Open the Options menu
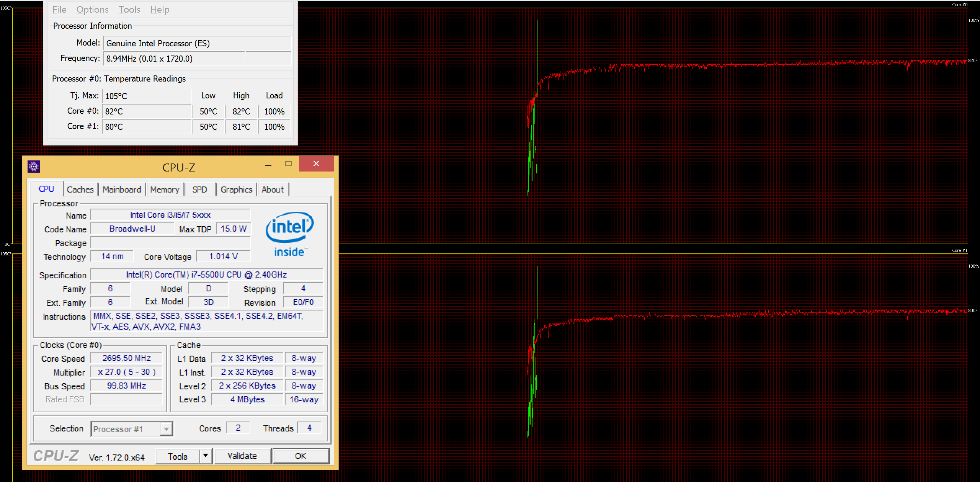 (92, 10)
